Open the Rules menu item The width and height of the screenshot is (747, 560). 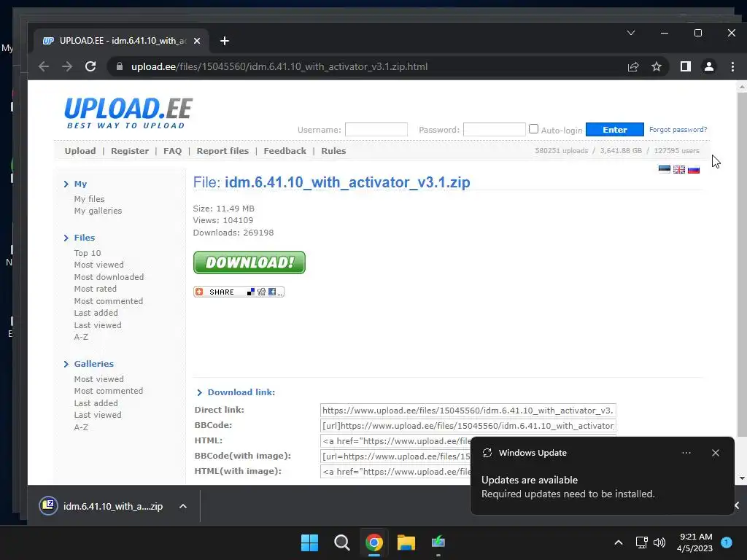click(333, 151)
